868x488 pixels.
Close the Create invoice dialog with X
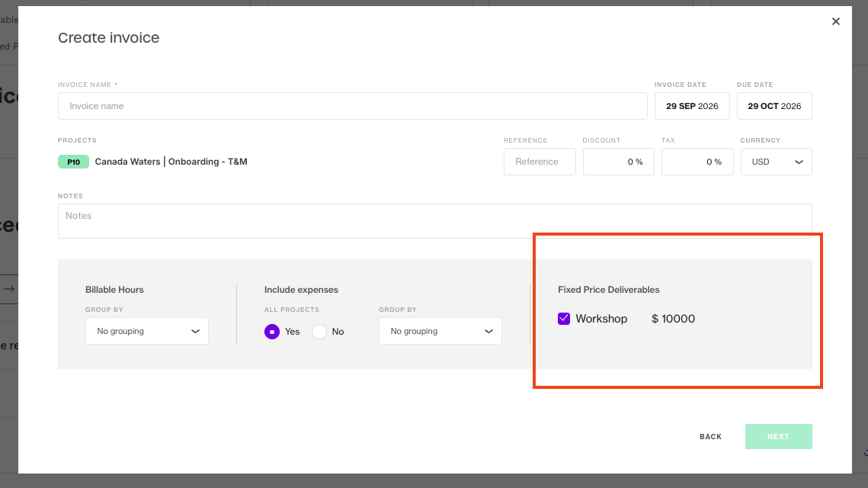click(835, 21)
